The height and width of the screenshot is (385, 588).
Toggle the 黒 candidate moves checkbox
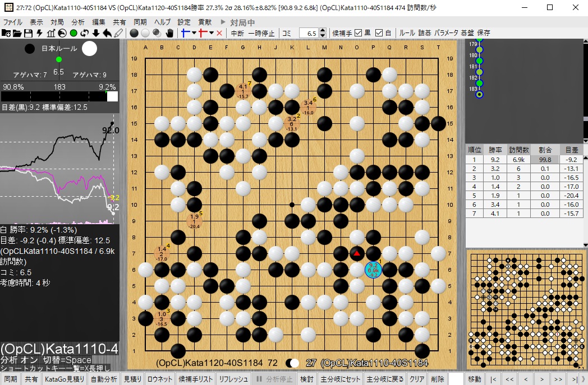(x=358, y=33)
